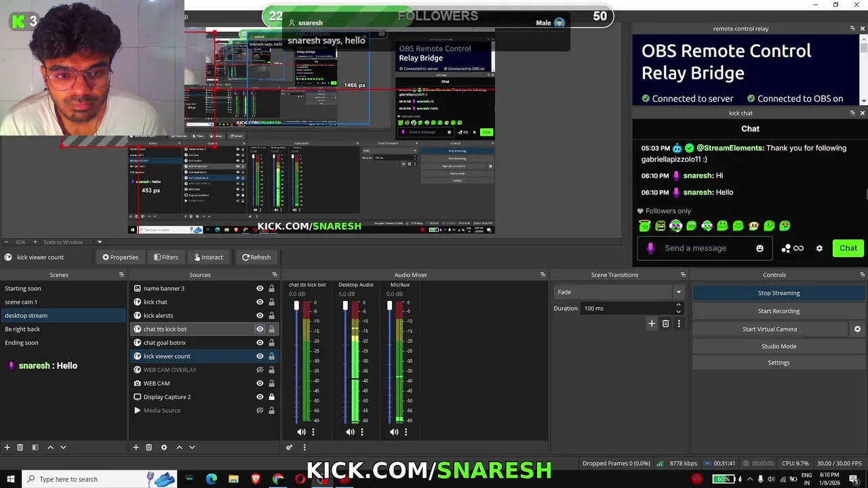Viewport: 868px width, 488px height.
Task: Click the green Chat send button
Action: pos(848,248)
